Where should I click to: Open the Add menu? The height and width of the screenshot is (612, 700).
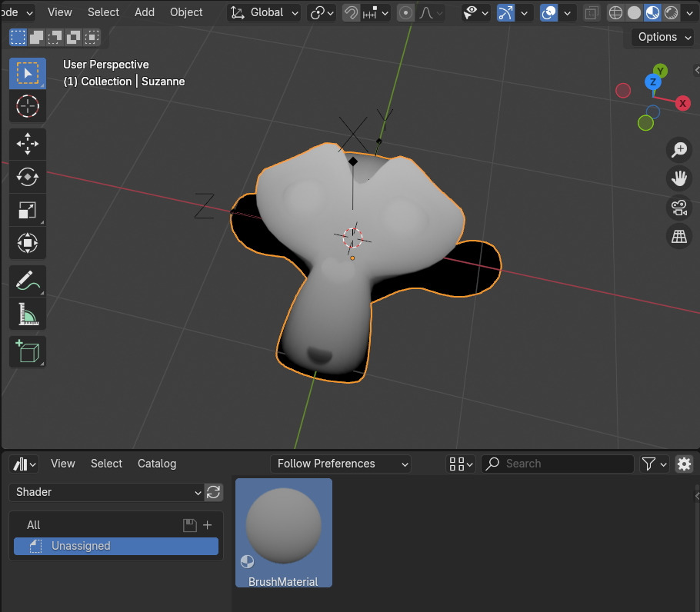(x=145, y=12)
